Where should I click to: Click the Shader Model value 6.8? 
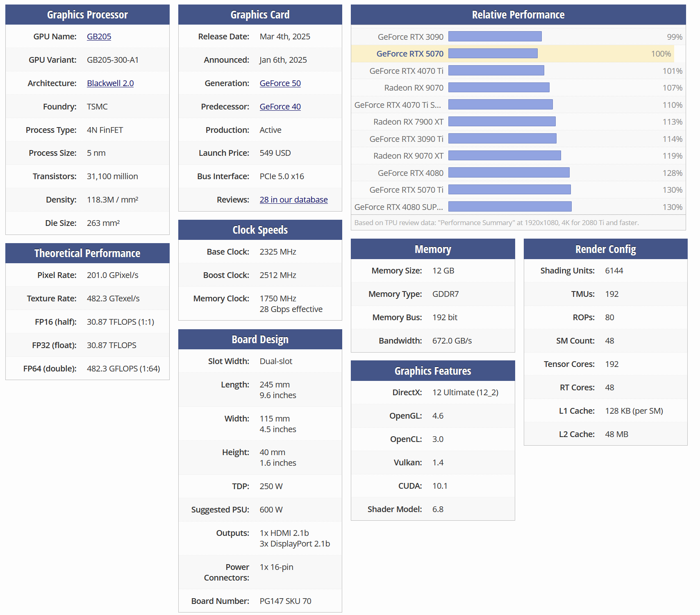click(x=438, y=509)
